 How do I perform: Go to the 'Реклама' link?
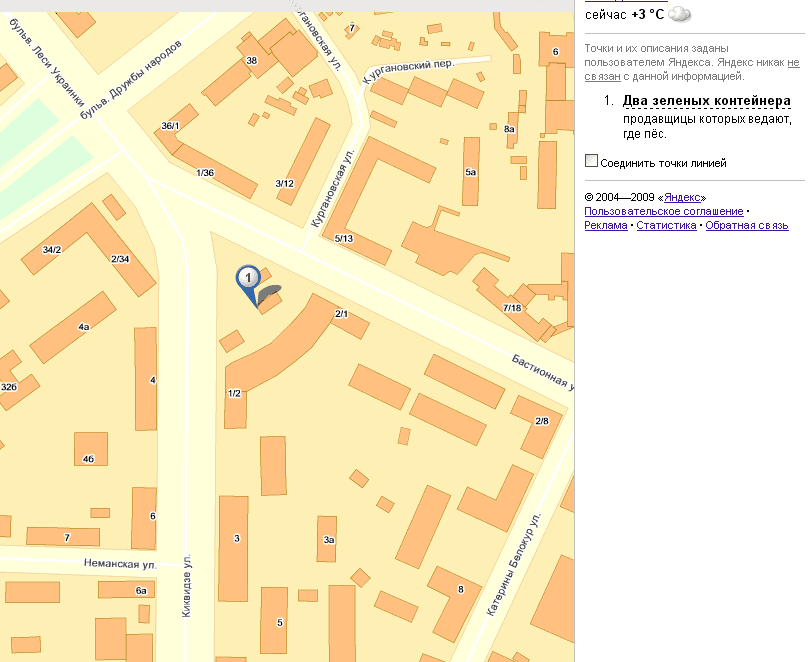tap(605, 225)
